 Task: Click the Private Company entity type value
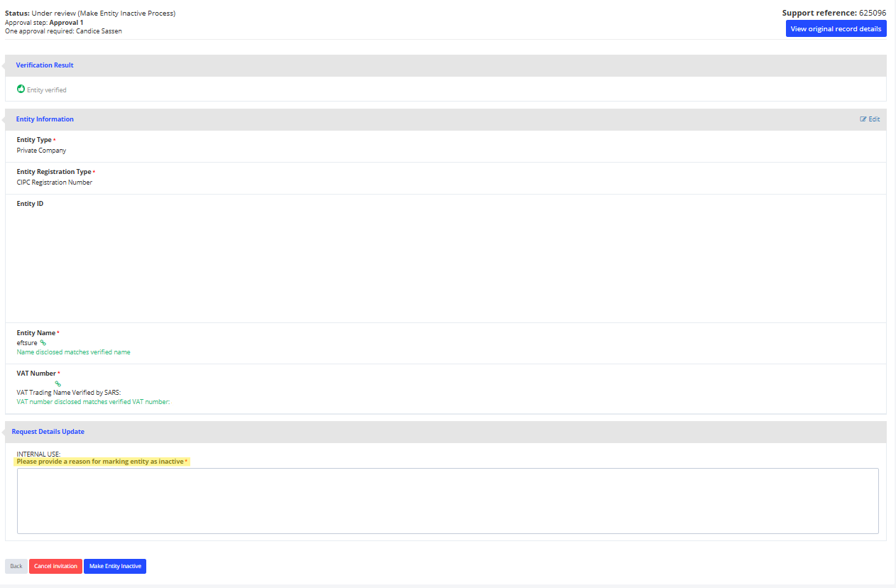click(x=41, y=151)
